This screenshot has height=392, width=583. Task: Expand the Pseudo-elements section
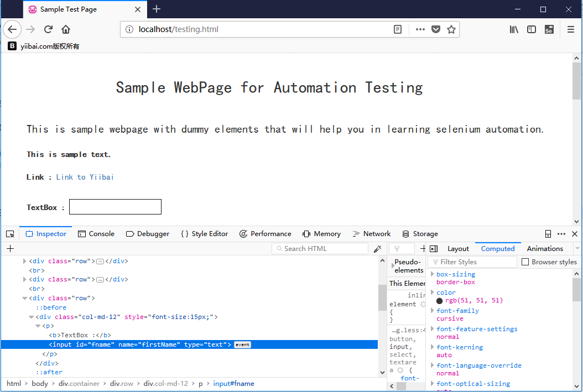point(393,266)
